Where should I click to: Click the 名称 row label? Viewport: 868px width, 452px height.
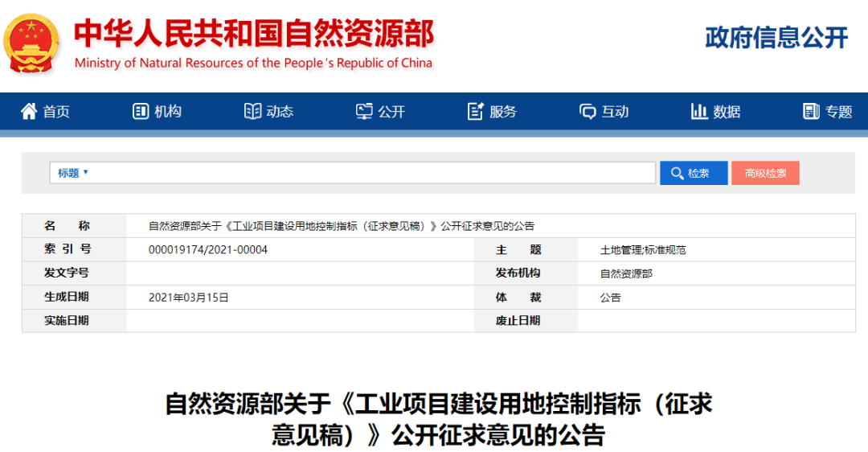click(x=67, y=226)
